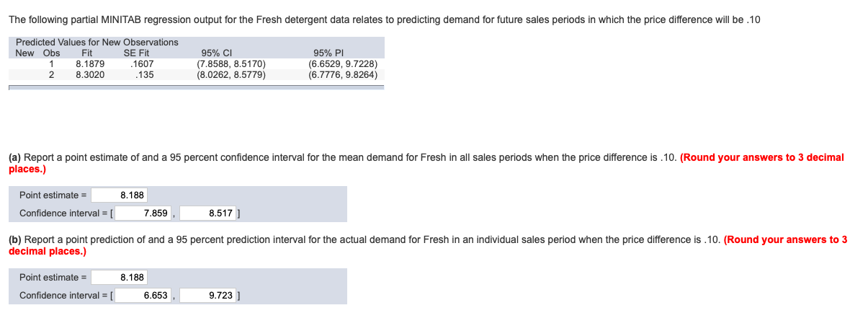Click the part (b) point estimate field
This screenshot has width=868, height=313.
pos(120,277)
